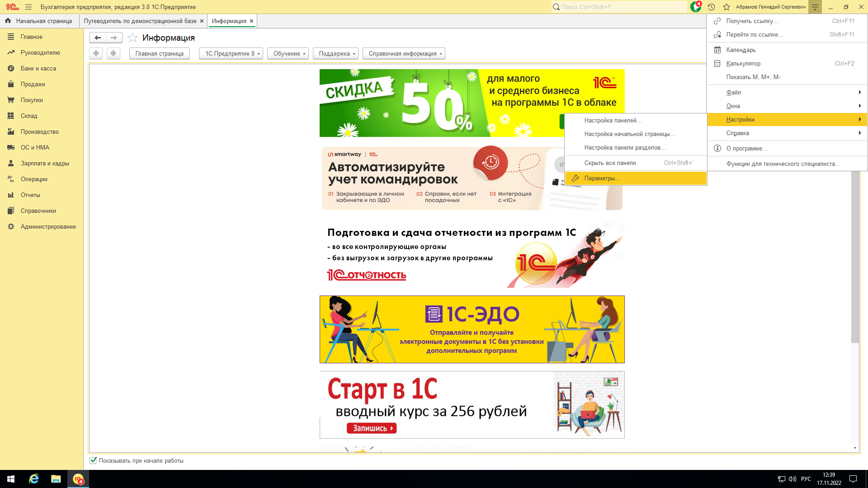The width and height of the screenshot is (868, 488).
Task: Open the 1С-Отчетность banner
Action: coord(472,255)
